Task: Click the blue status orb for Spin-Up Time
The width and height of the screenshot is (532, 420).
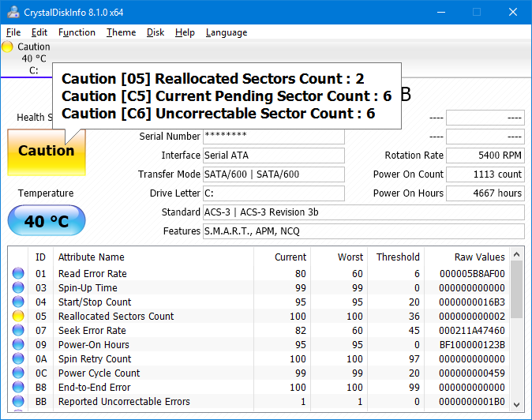Action: click(18, 288)
